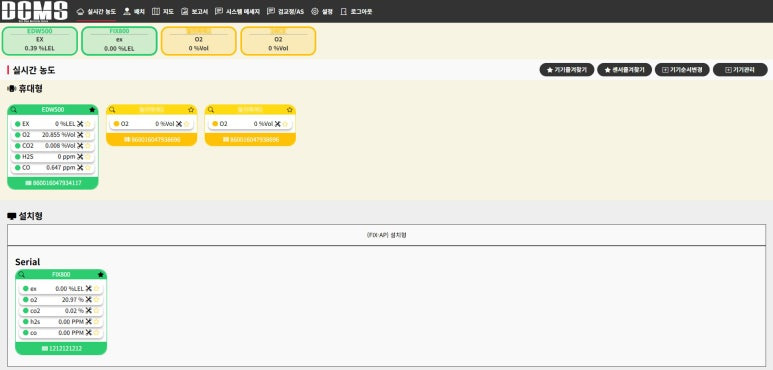Toggle favorite star on EDW500 device header
Screen dimensions: 773x370
click(92, 110)
